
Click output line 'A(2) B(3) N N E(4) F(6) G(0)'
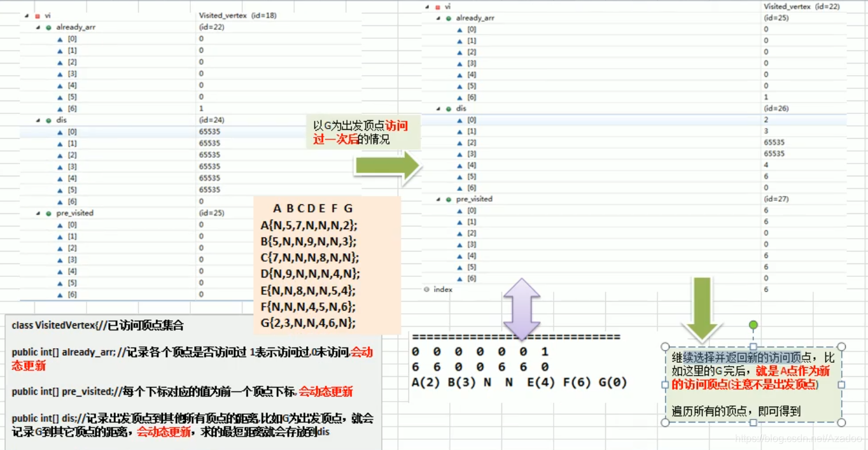pos(519,383)
